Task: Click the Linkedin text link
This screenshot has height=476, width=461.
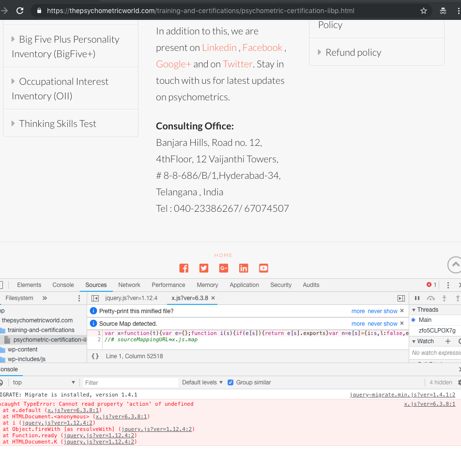Action: pyautogui.click(x=219, y=48)
